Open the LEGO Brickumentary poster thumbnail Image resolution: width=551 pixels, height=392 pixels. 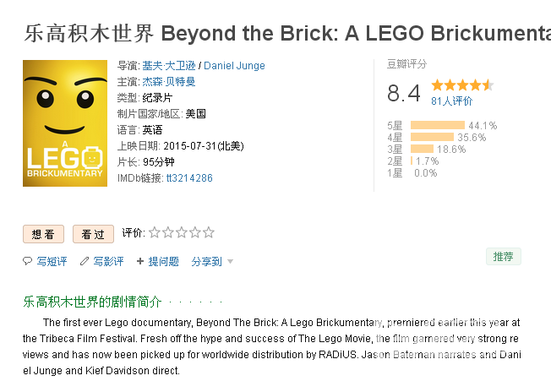point(65,123)
